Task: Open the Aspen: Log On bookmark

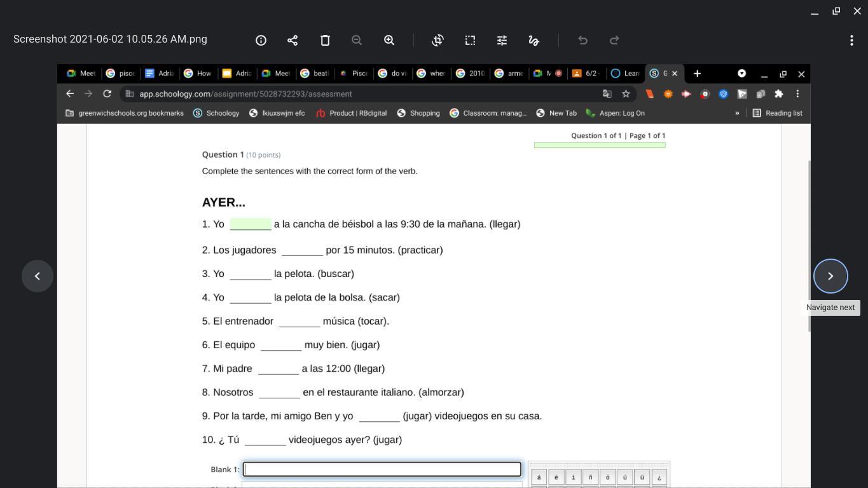Action: pos(615,113)
